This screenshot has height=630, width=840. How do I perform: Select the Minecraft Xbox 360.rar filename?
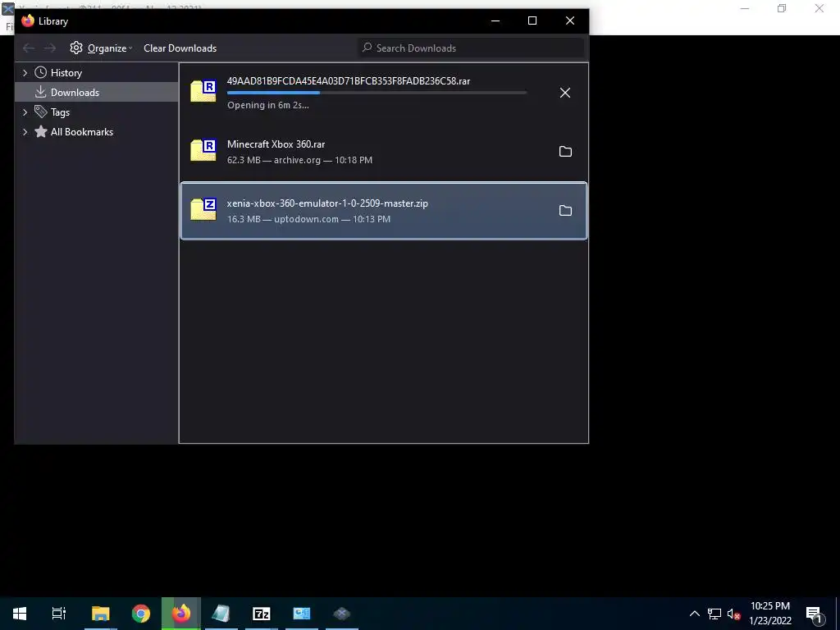(276, 144)
